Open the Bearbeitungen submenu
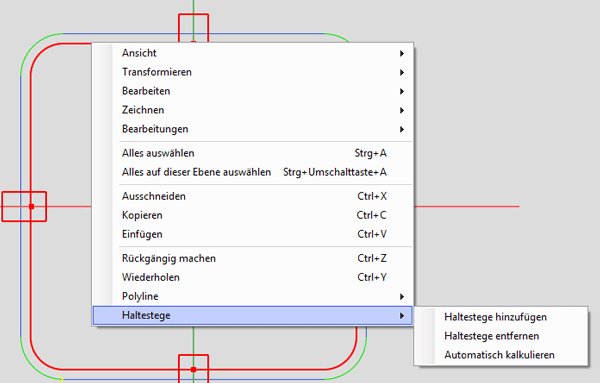 click(x=253, y=129)
